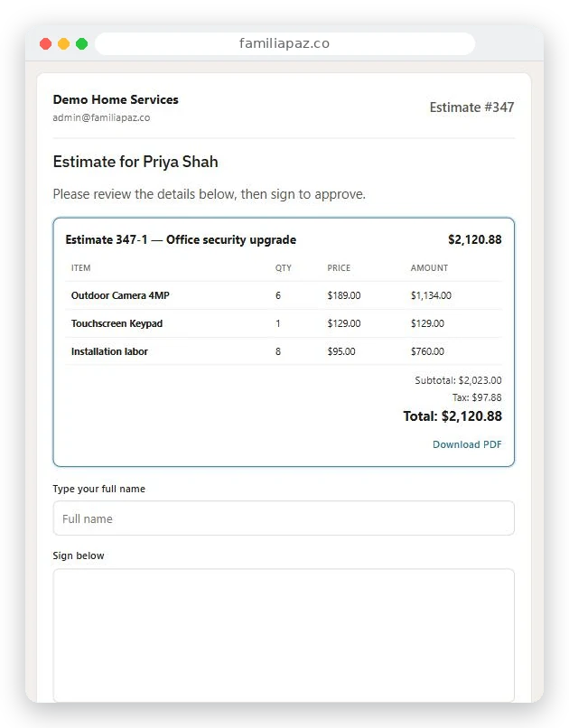Viewport: 569px width, 728px height.
Task: Click inside the Sign below signature pad
Action: (x=284, y=635)
